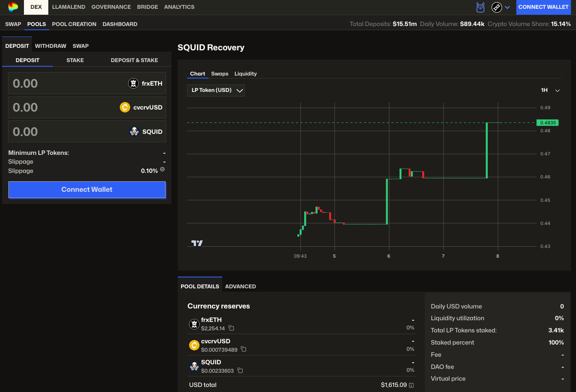The height and width of the screenshot is (392, 576).
Task: Open the llama theme icon
Action: click(480, 7)
